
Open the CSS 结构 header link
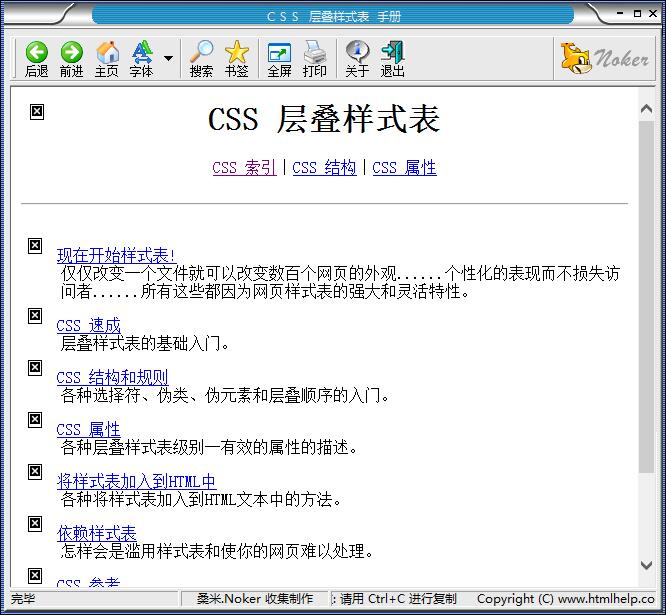(325, 167)
